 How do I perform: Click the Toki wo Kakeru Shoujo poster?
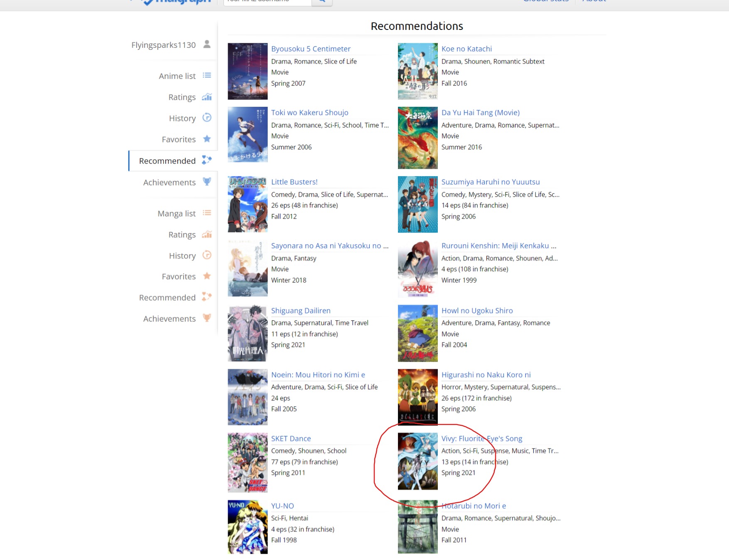click(248, 135)
